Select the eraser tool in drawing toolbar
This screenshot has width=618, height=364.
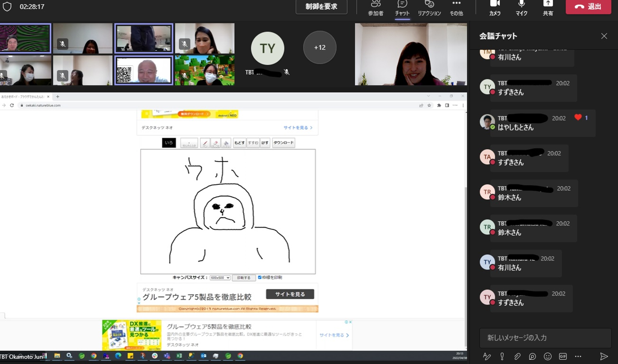pos(215,143)
